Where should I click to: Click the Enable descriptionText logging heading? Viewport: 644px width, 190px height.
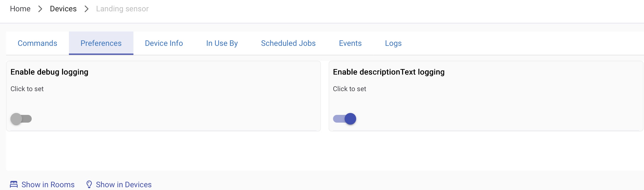(x=389, y=72)
